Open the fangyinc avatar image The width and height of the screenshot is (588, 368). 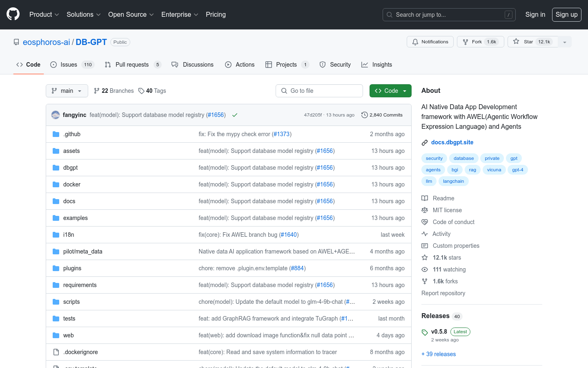[x=56, y=115]
